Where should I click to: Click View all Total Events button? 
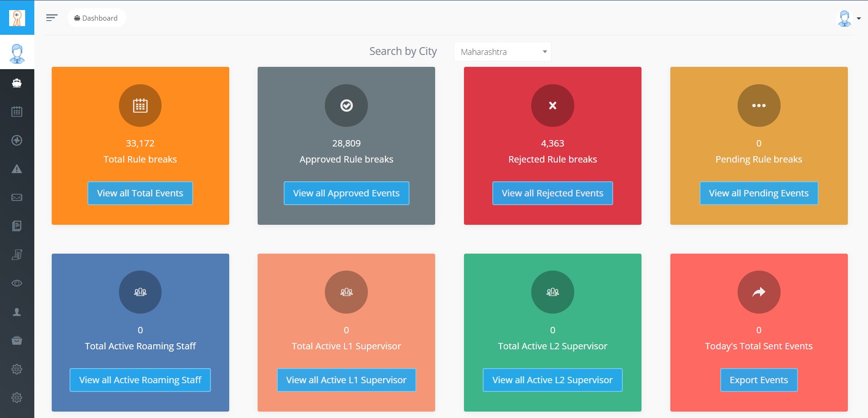(140, 193)
